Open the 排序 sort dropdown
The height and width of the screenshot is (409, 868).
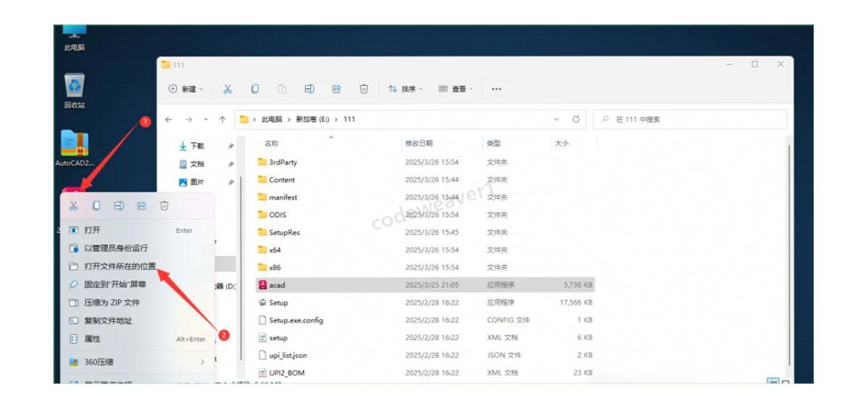(x=405, y=89)
